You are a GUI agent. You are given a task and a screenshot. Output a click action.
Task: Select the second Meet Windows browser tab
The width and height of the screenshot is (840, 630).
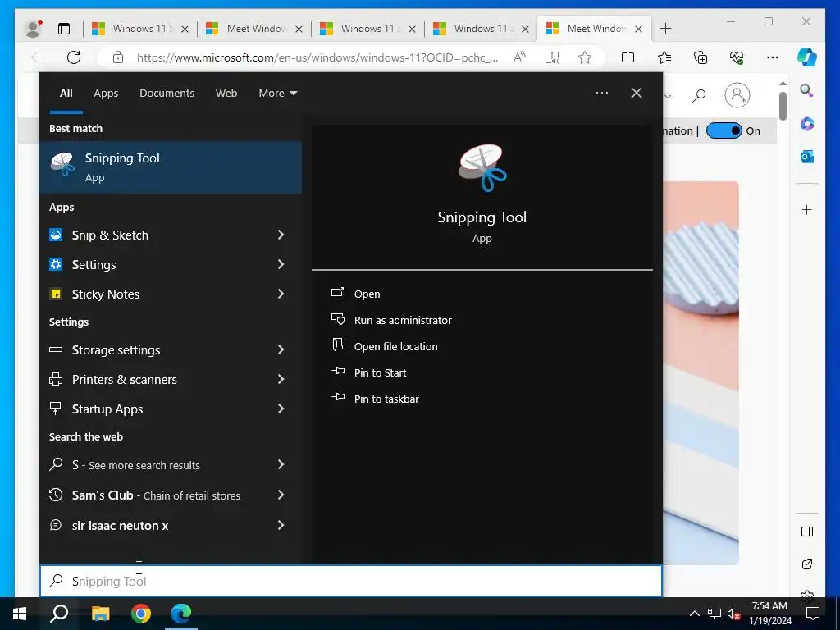(253, 29)
